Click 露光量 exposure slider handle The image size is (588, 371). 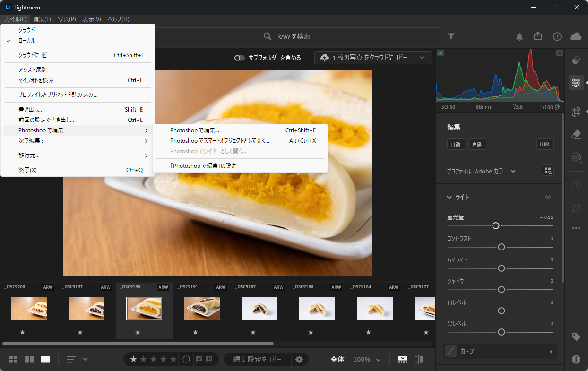coord(496,226)
